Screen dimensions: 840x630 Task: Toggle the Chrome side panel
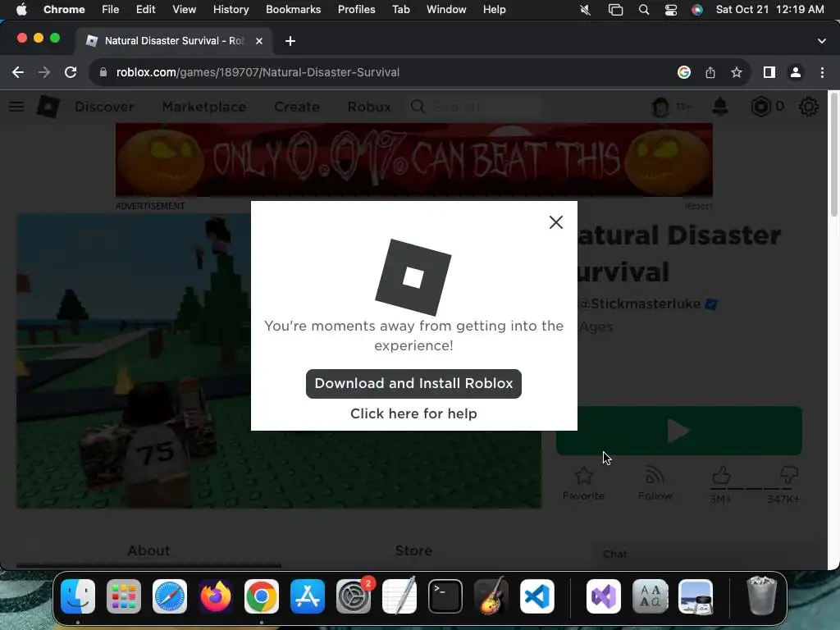(769, 72)
